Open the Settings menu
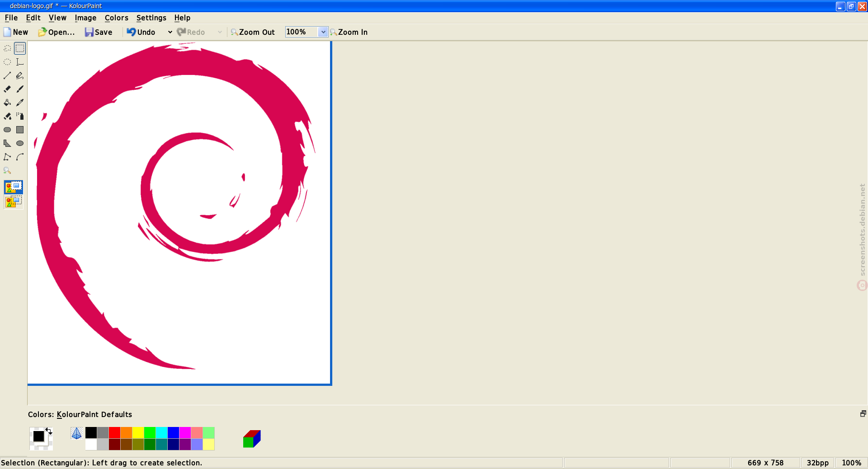868x469 pixels. [151, 18]
